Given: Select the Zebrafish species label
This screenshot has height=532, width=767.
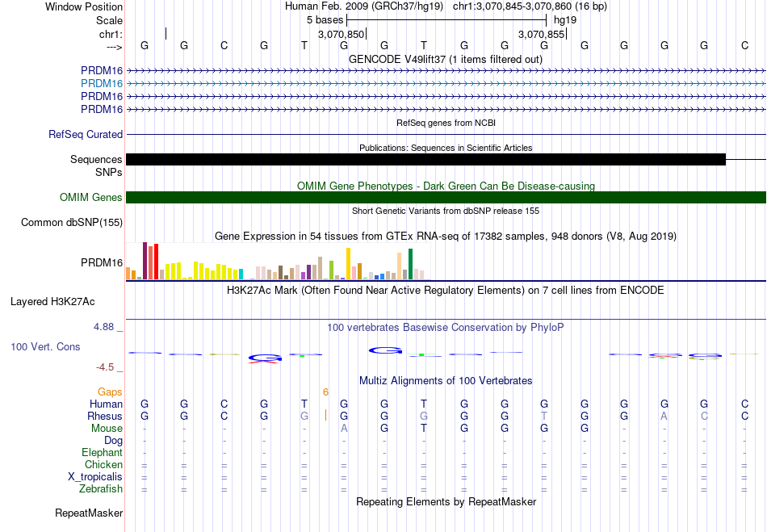Looking at the screenshot, I should (x=101, y=489).
